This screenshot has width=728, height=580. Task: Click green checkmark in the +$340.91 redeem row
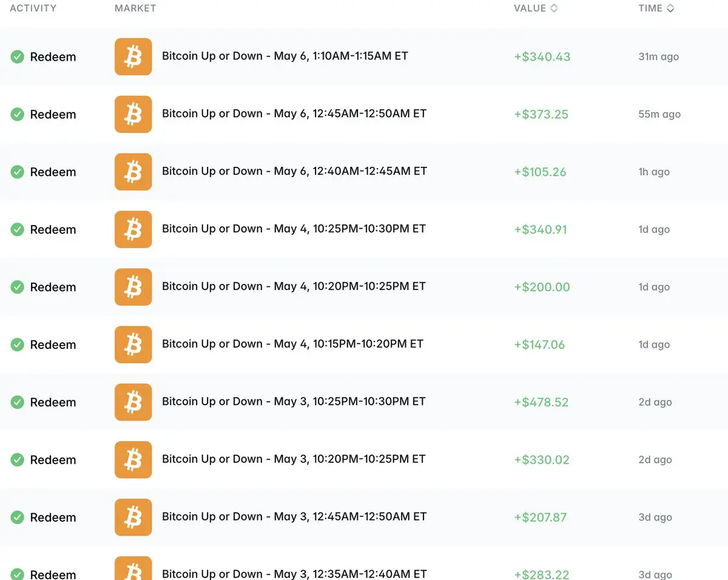coord(18,229)
